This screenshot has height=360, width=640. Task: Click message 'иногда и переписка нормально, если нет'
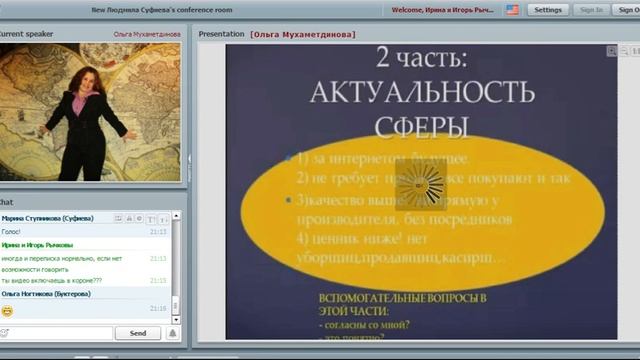click(x=62, y=258)
